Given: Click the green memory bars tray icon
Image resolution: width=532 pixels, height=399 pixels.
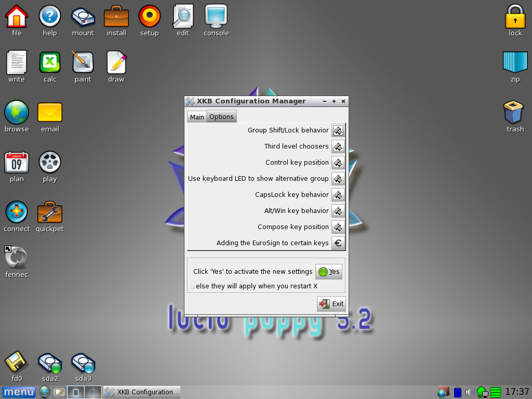Looking at the screenshot, I should pos(496,392).
